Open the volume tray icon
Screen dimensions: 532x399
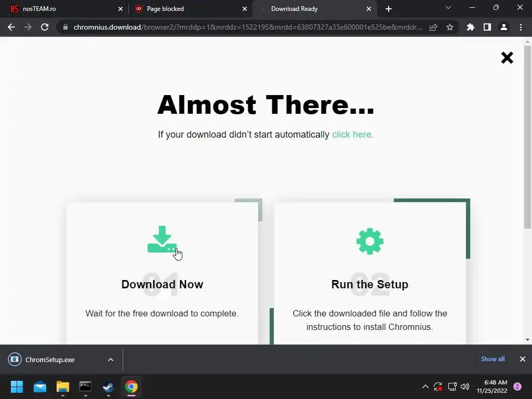[465, 387]
